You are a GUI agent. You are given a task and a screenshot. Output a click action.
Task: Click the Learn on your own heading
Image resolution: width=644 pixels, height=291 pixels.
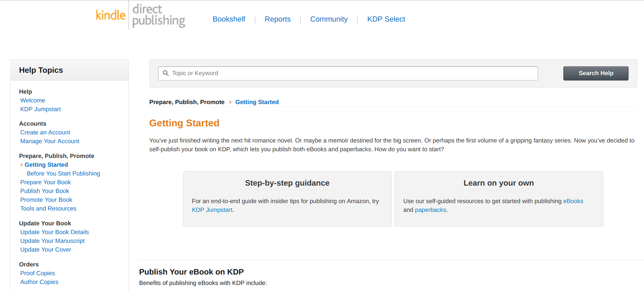tap(499, 183)
